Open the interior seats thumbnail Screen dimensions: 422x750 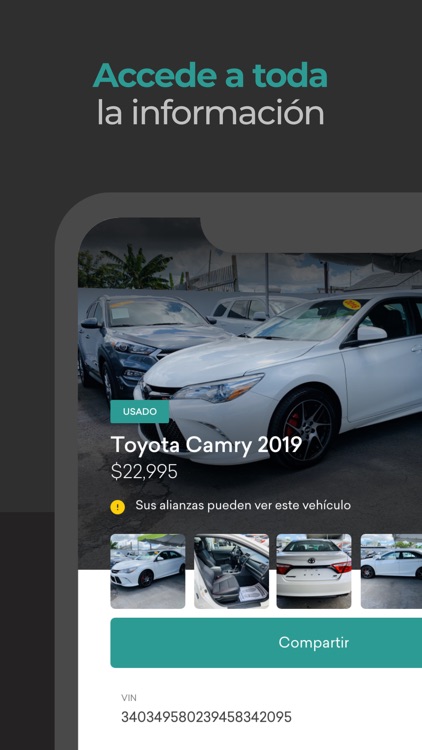(232, 571)
